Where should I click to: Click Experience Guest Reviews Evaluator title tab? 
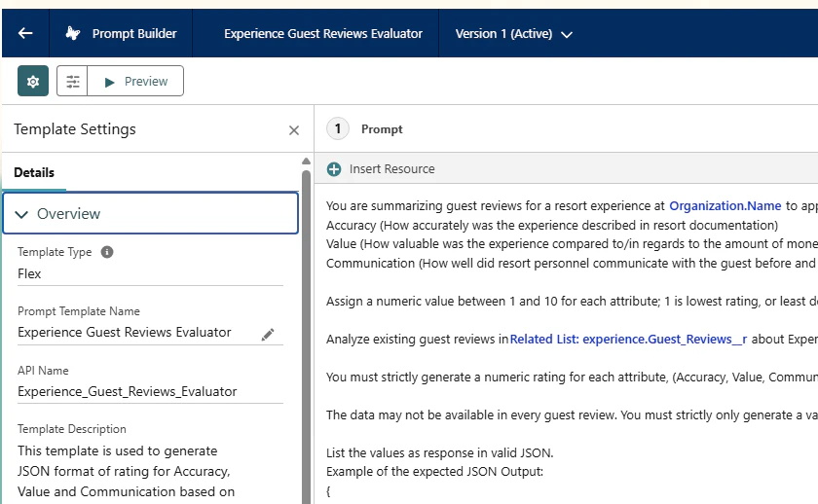pos(323,33)
